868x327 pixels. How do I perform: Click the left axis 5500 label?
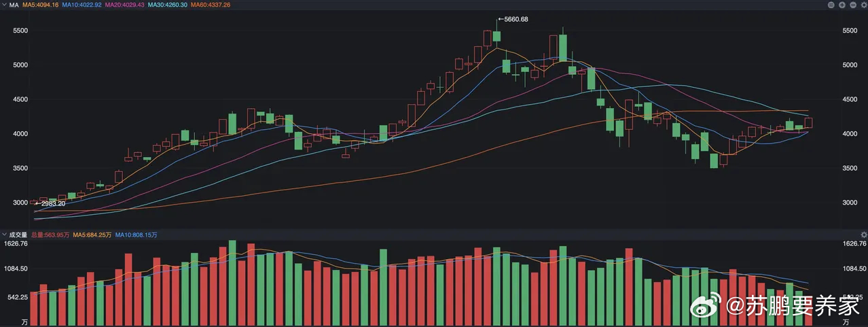(x=20, y=31)
